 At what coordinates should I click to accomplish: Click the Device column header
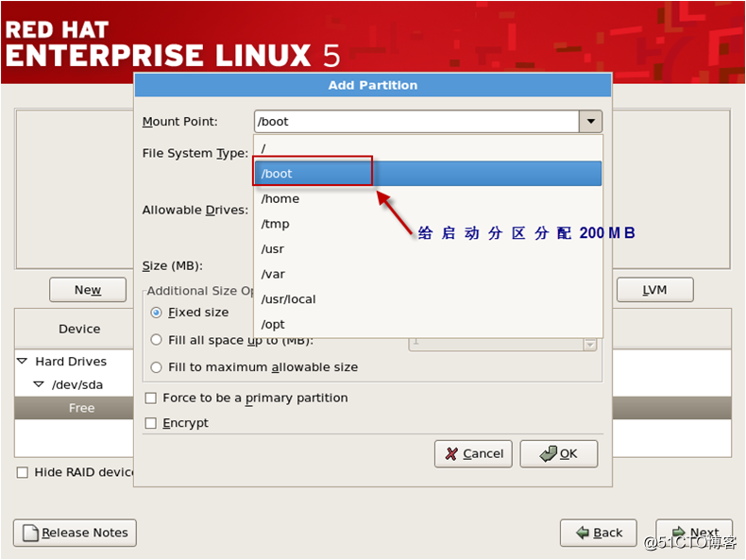pyautogui.click(x=75, y=329)
